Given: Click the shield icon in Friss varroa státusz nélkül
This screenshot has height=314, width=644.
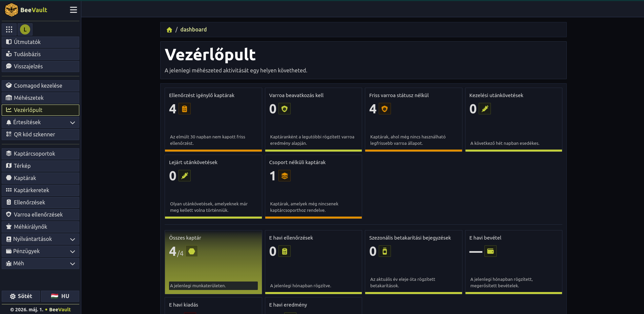Looking at the screenshot, I should click(385, 109).
